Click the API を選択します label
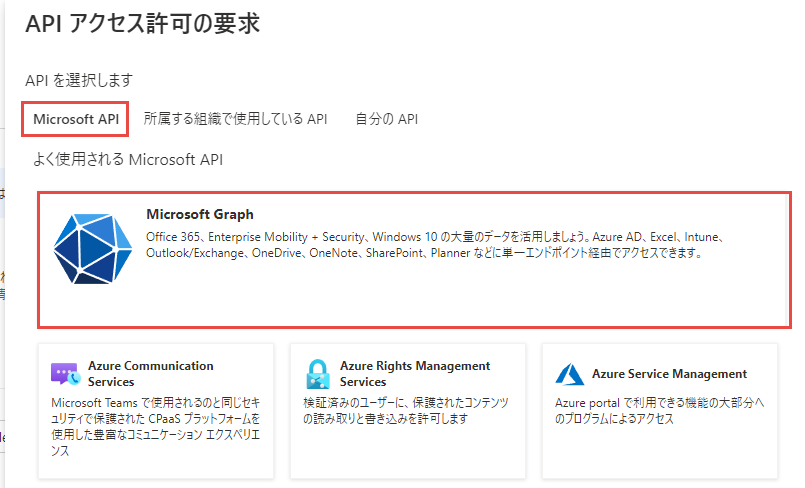805x488 pixels. coord(79,80)
